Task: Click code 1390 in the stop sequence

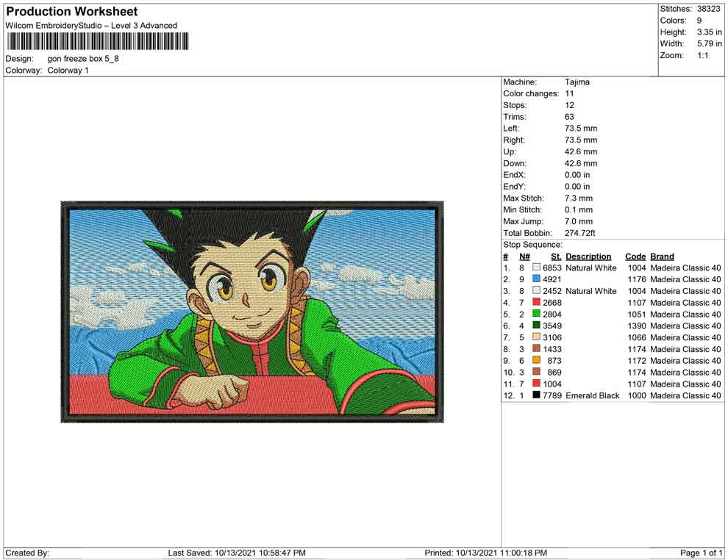Action: pyautogui.click(x=637, y=326)
